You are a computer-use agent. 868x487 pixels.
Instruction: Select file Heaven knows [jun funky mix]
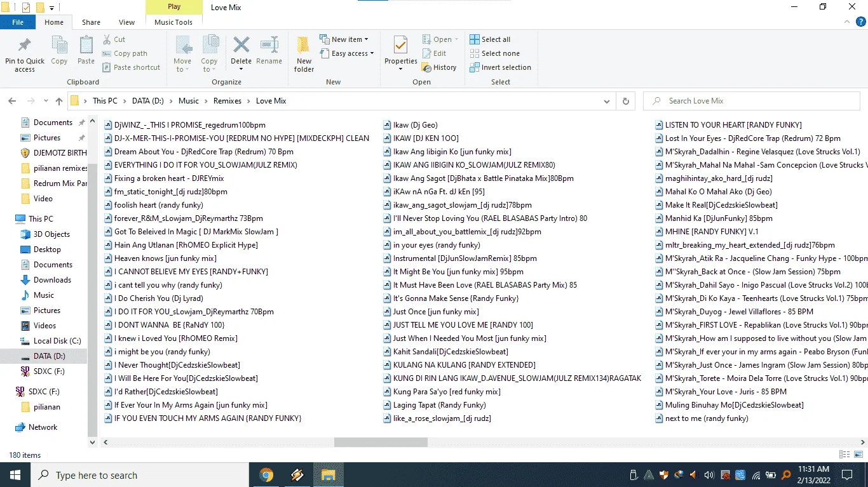pyautogui.click(x=160, y=258)
